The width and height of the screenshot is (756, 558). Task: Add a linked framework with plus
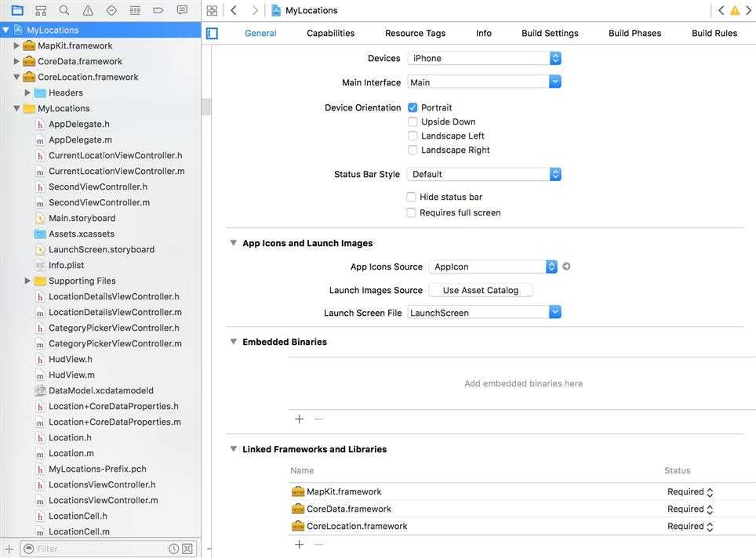pyautogui.click(x=300, y=545)
